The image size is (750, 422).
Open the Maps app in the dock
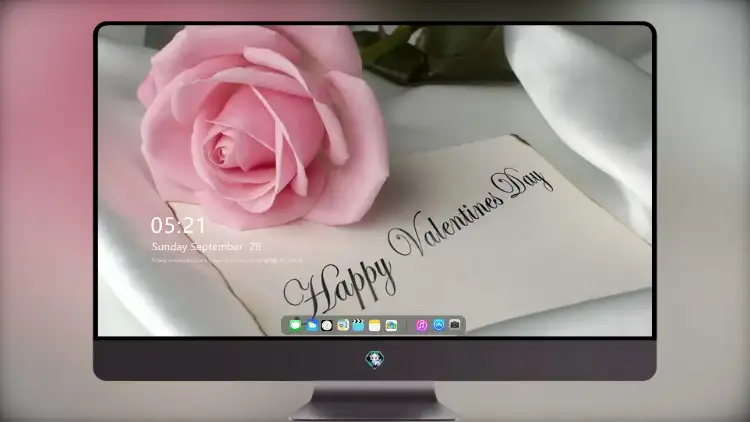[391, 325]
